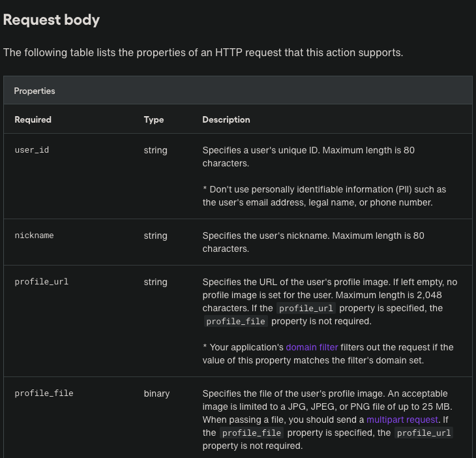The image size is (476, 458).
Task: Click the "Type" column header
Action: click(x=154, y=119)
